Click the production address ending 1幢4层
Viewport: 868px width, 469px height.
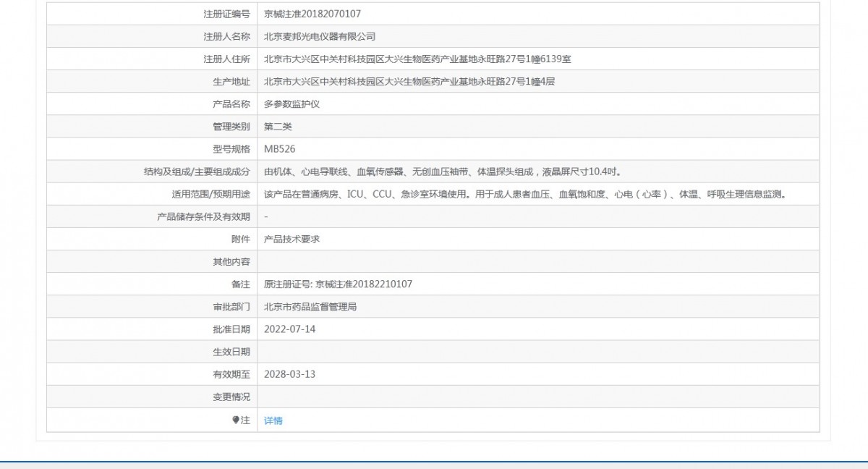[x=409, y=82]
